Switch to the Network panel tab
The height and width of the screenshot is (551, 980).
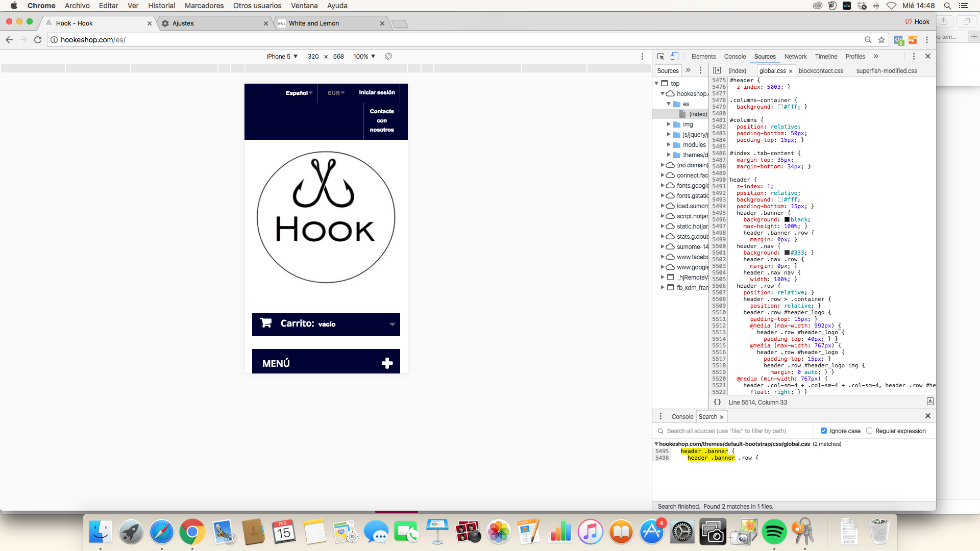point(795,57)
